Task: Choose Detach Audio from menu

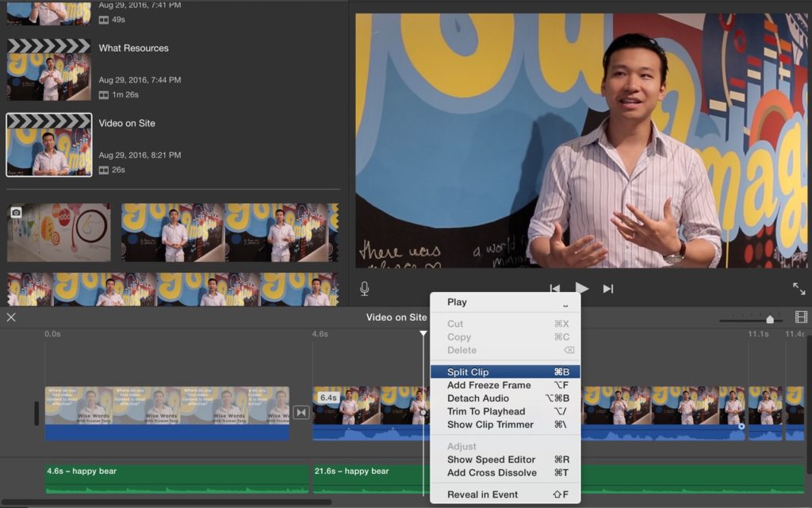Action: [x=505, y=398]
